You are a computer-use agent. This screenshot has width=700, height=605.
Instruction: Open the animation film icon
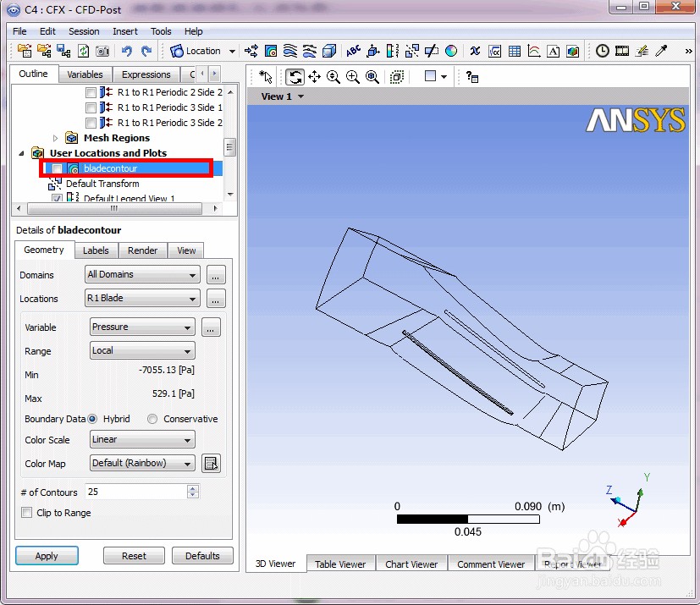point(622,51)
